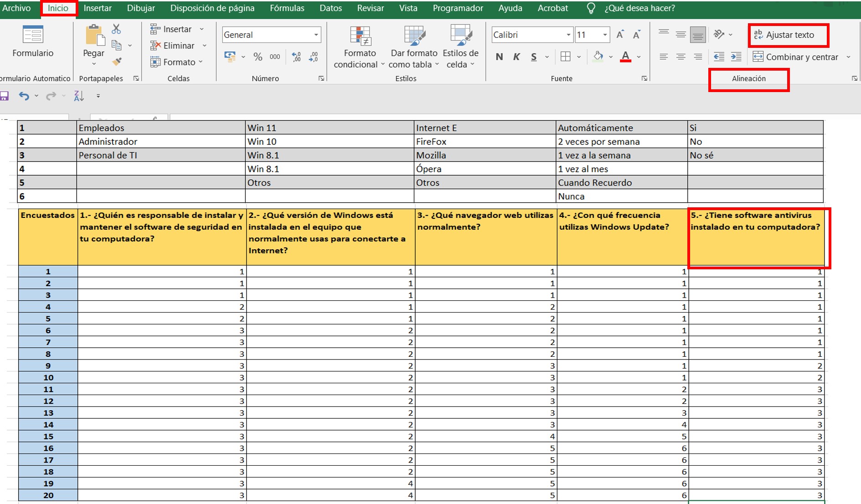Image resolution: width=861 pixels, height=504 pixels.
Task: Apply the fill color bucket
Action: click(x=598, y=57)
